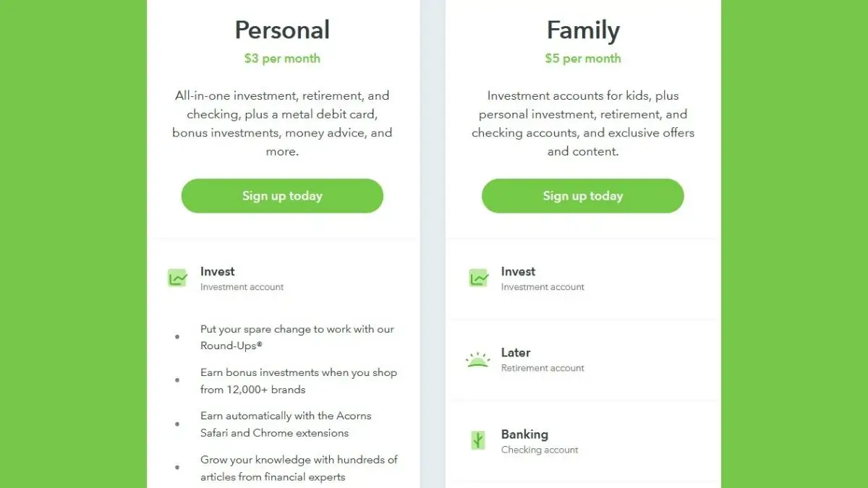The height and width of the screenshot is (488, 868).
Task: Select the $3 per month price label
Action: tap(282, 58)
